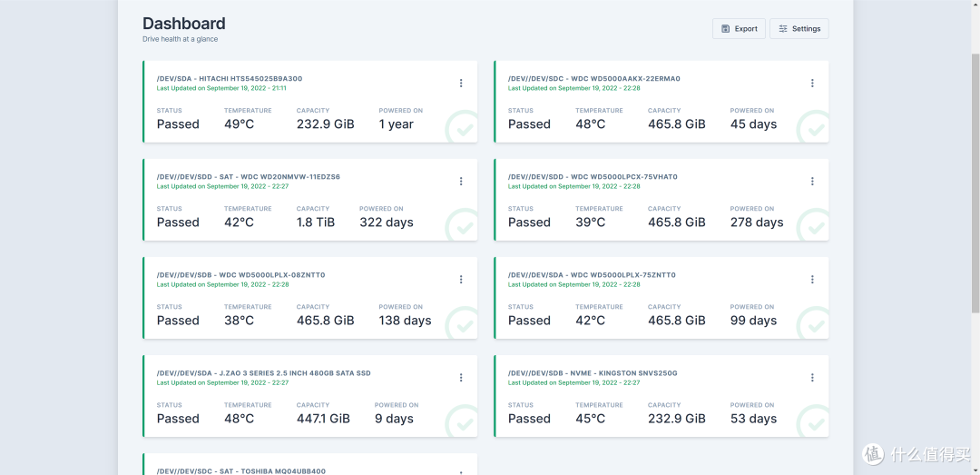The image size is (980, 475).
Task: Click the 'Drive health at a glance' subtitle
Action: point(180,39)
